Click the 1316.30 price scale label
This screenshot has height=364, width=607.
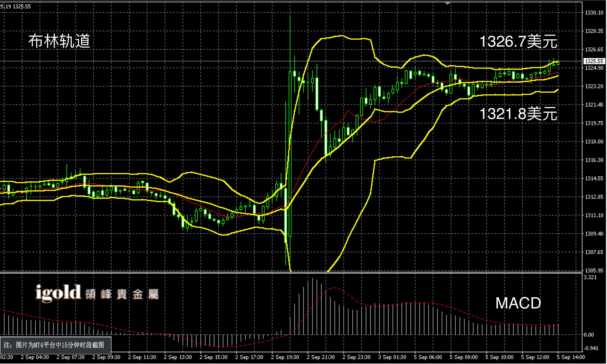tap(594, 160)
